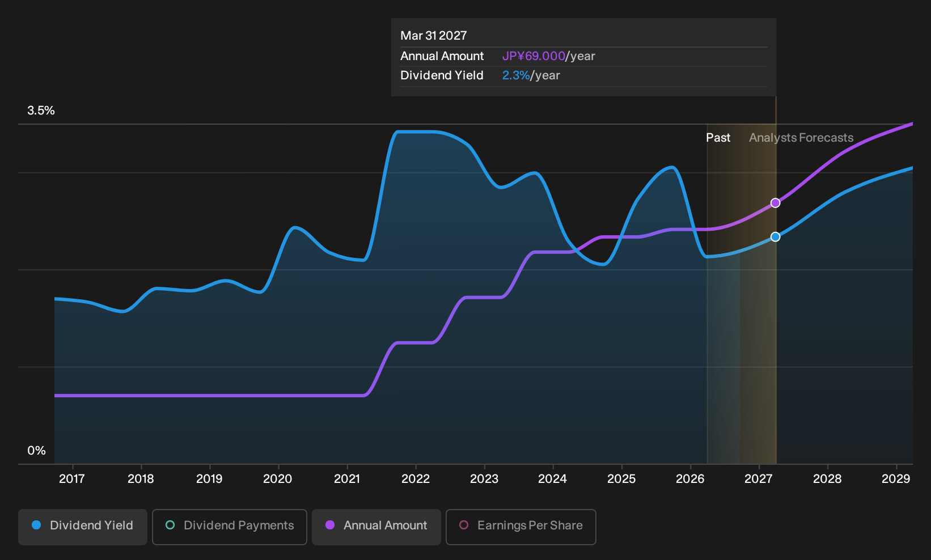
Task: Click the pink Earnings Per Share circle
Action: [x=464, y=525]
